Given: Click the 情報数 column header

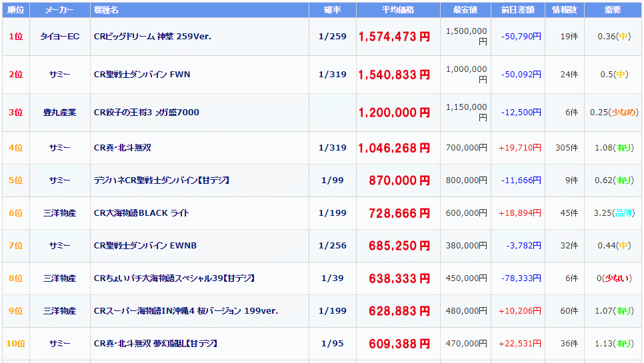Looking at the screenshot, I should 565,10.
